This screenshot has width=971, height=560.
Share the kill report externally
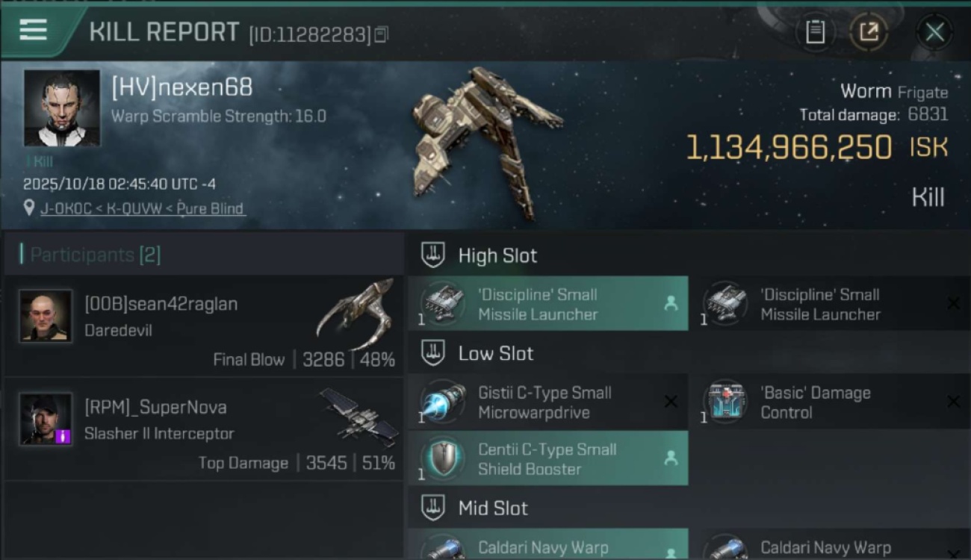click(869, 32)
